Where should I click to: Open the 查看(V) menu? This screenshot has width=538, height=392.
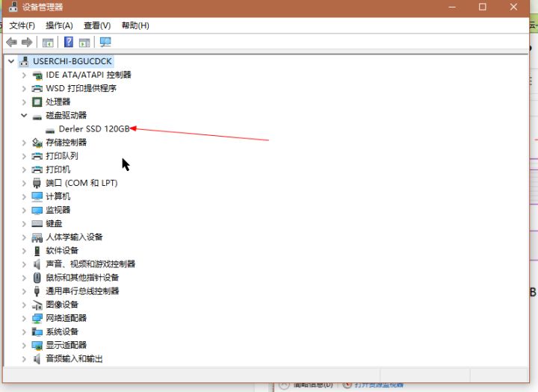97,25
